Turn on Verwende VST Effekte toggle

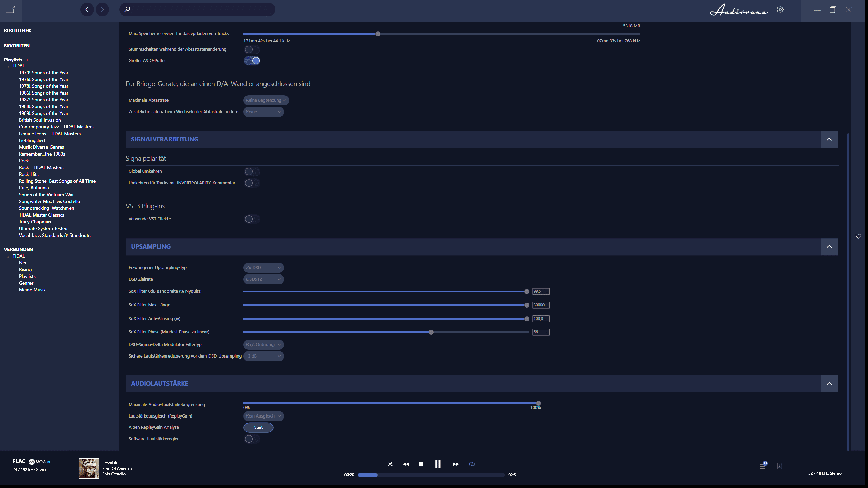point(252,219)
